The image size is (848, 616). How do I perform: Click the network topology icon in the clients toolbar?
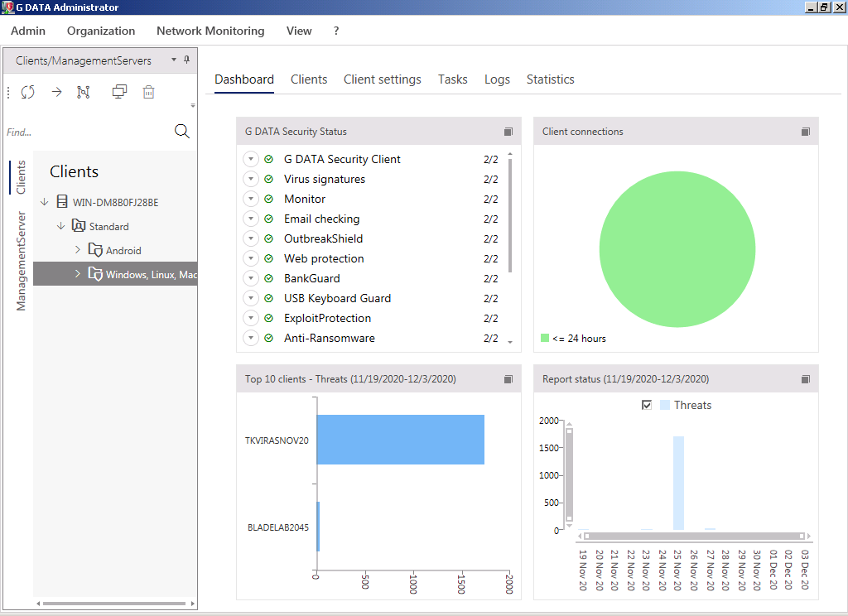83,92
